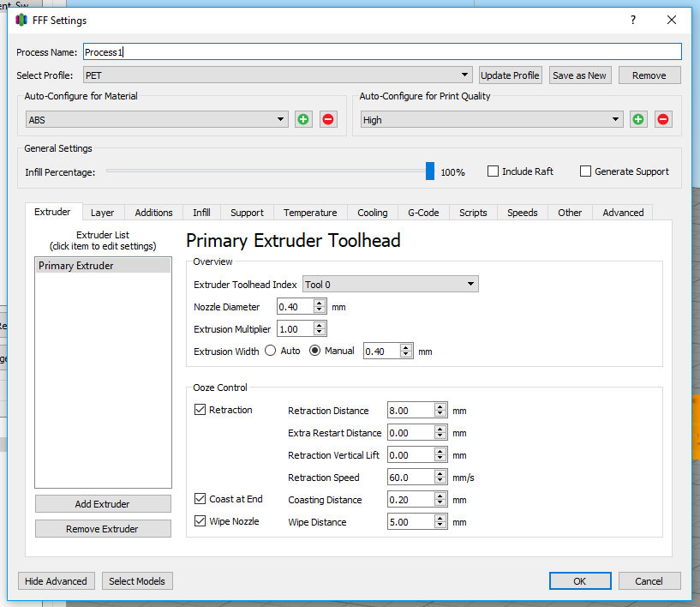
Task: Click the help question mark in title bar
Action: pyautogui.click(x=632, y=20)
